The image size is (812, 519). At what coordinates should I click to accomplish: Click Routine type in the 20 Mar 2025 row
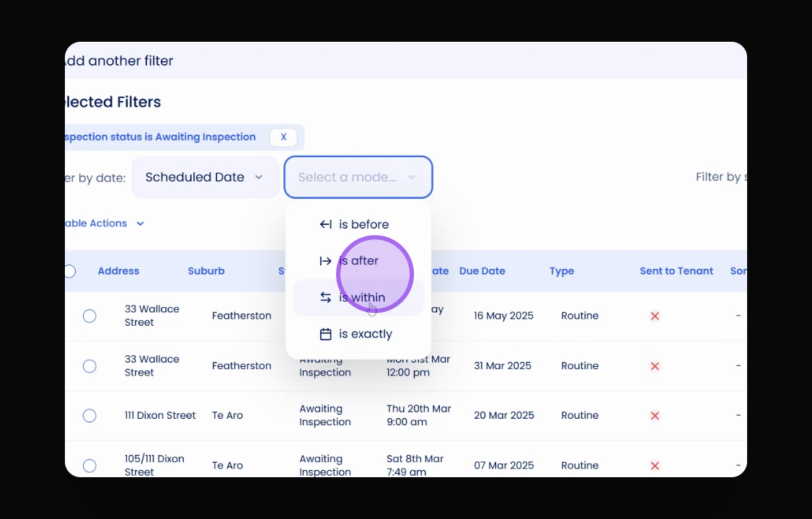coord(580,415)
